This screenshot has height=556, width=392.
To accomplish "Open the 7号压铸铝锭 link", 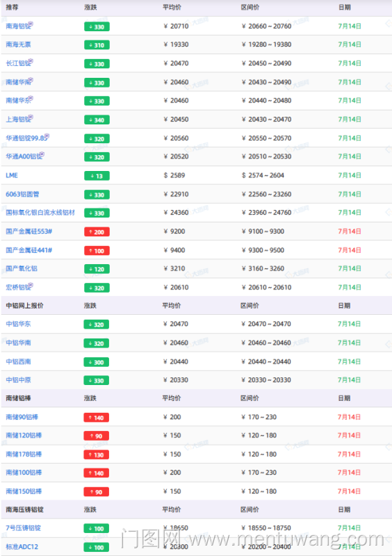I will [23, 528].
